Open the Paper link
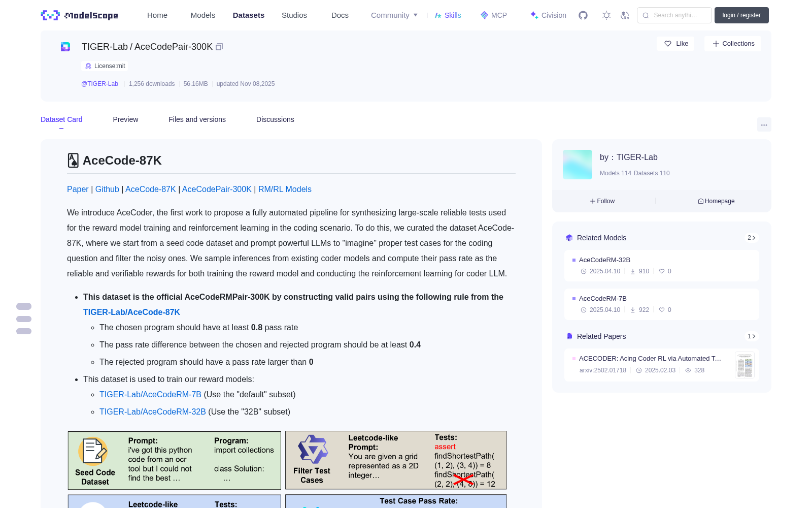Image resolution: width=812 pixels, height=508 pixels. [x=78, y=189]
